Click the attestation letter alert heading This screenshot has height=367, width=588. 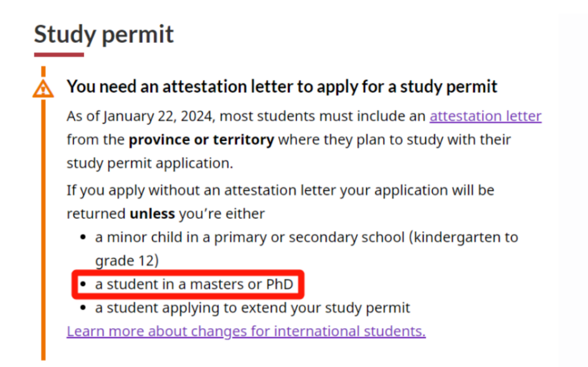[282, 87]
